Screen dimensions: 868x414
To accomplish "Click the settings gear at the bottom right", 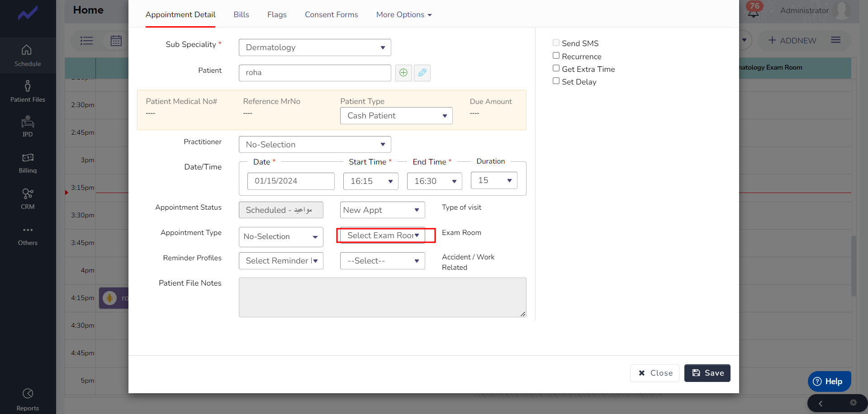I will tap(853, 403).
